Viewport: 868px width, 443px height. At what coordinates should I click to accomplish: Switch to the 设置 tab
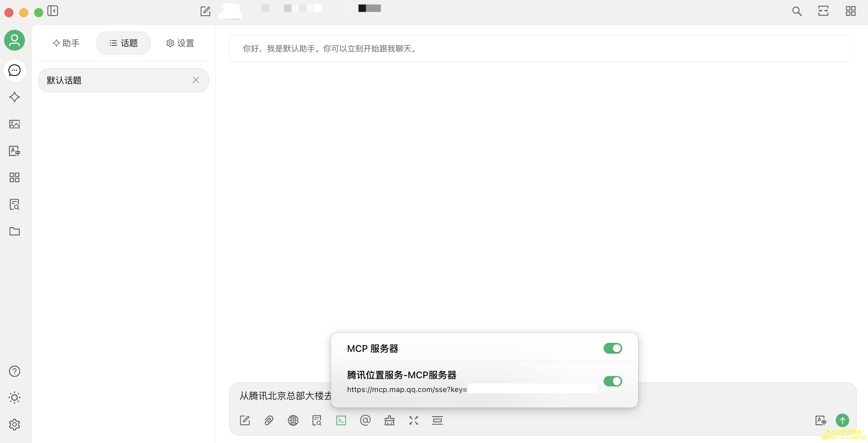(x=180, y=43)
